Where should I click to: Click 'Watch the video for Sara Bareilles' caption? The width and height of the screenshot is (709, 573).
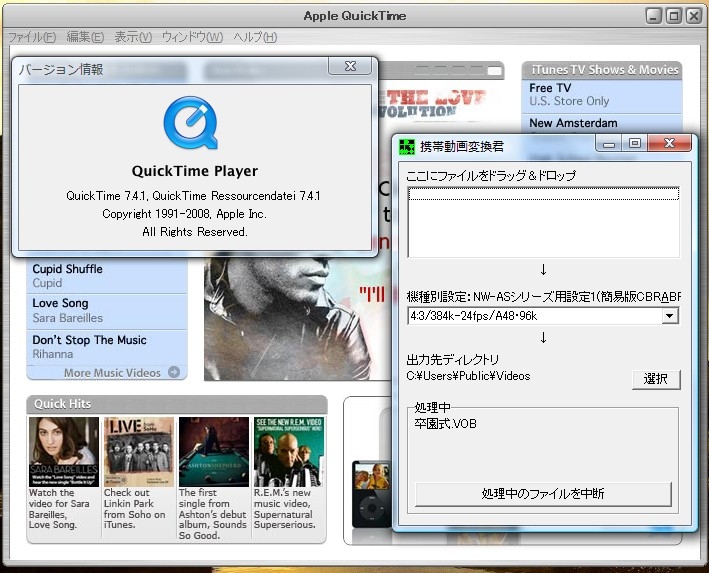tap(59, 509)
